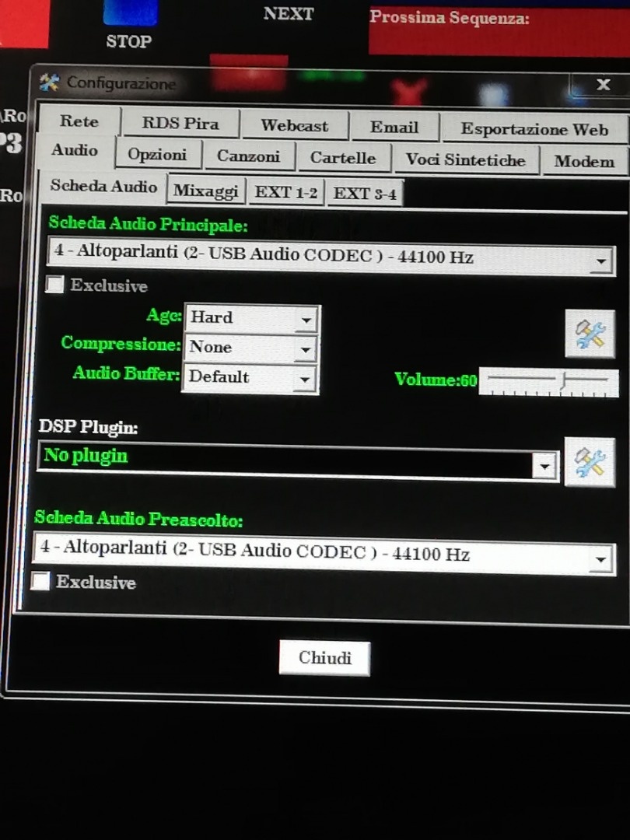Open the EXT 1-2 tab
The height and width of the screenshot is (840, 630).
(286, 193)
